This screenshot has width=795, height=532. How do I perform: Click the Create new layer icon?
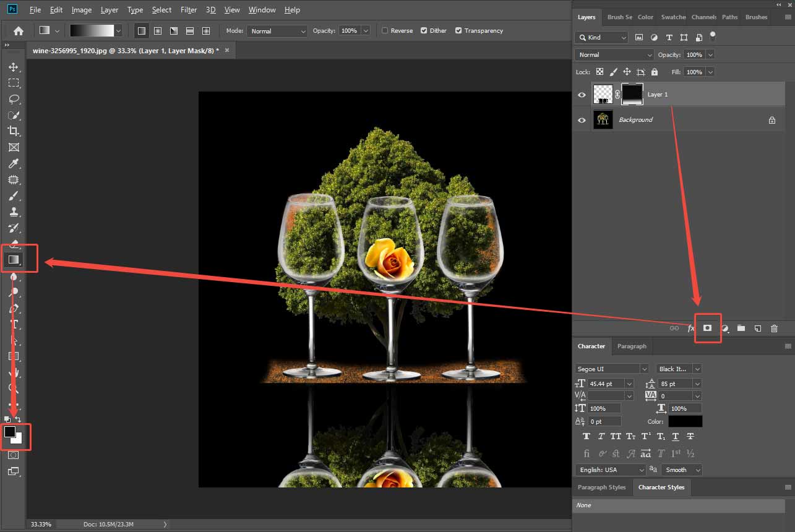757,328
